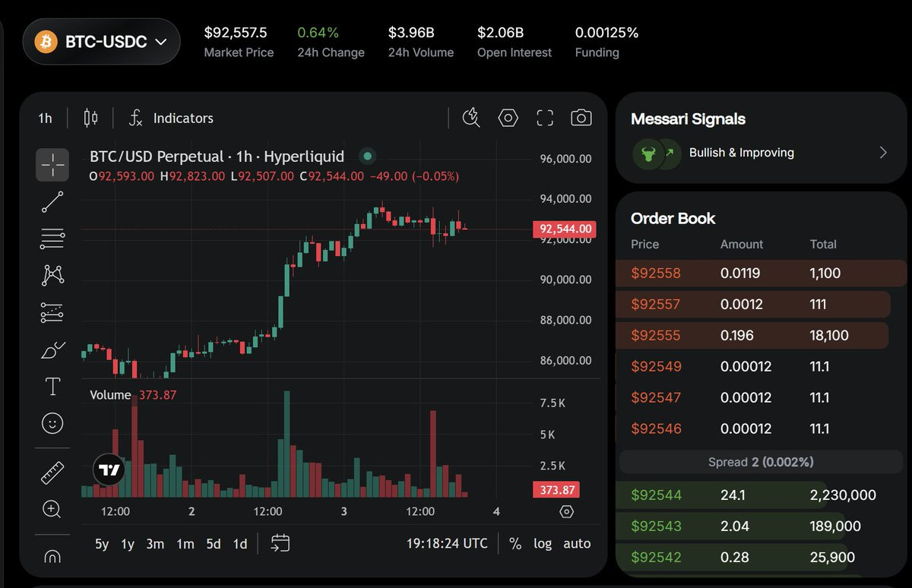
Task: Click the $92549 ask price
Action: click(656, 367)
